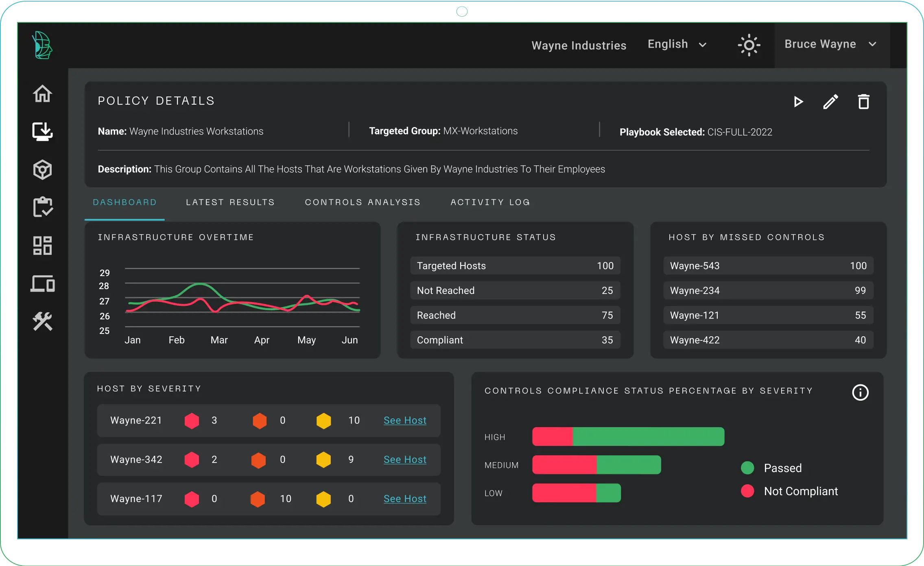
Task: Select host Wayne-422 in missed controls
Action: point(768,340)
